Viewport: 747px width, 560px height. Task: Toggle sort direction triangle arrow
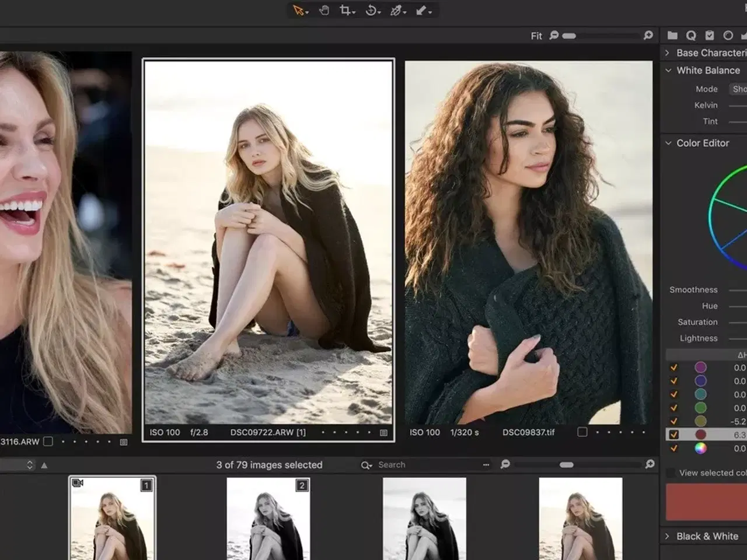[44, 465]
